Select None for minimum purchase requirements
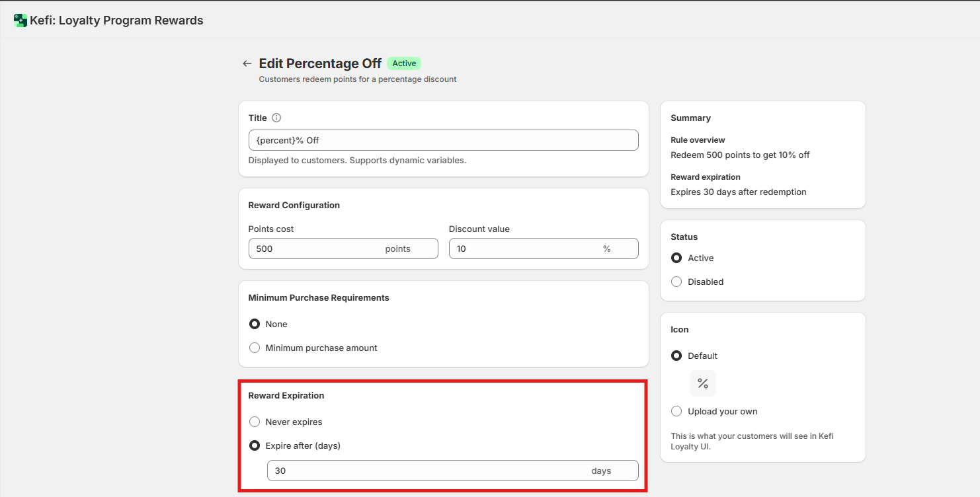Viewport: 980px width, 497px height. coord(255,324)
